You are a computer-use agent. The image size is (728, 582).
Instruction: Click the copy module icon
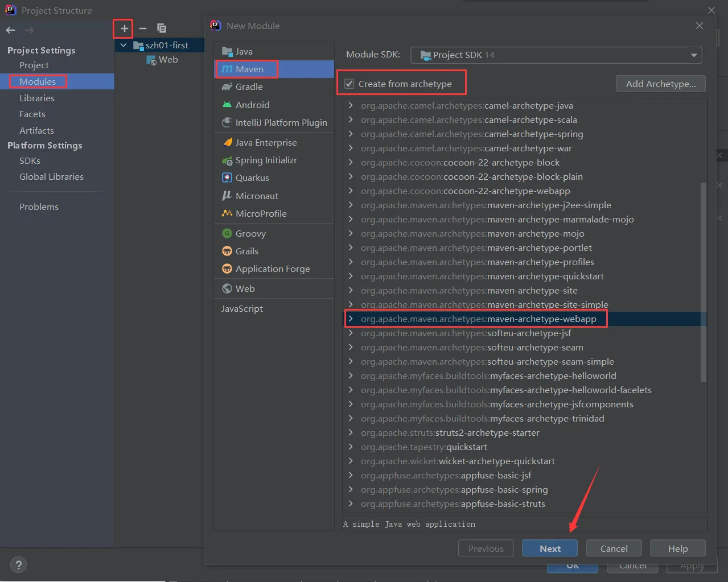[x=162, y=28]
